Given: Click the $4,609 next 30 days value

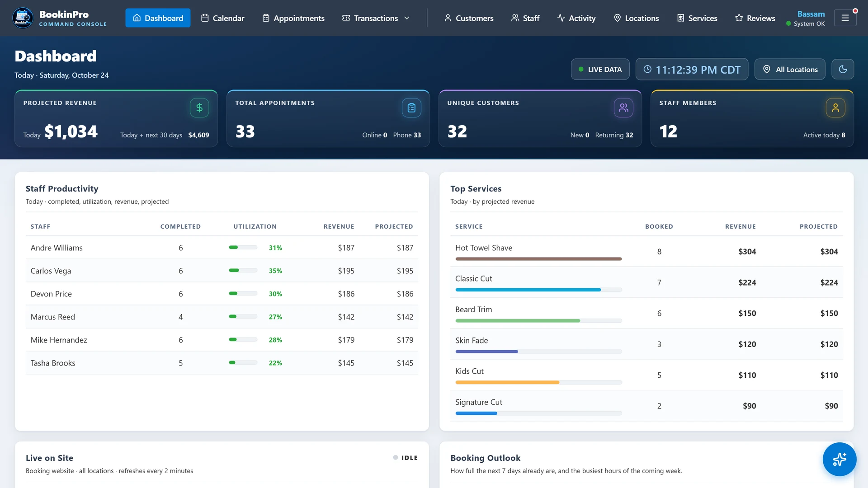Looking at the screenshot, I should (x=198, y=135).
